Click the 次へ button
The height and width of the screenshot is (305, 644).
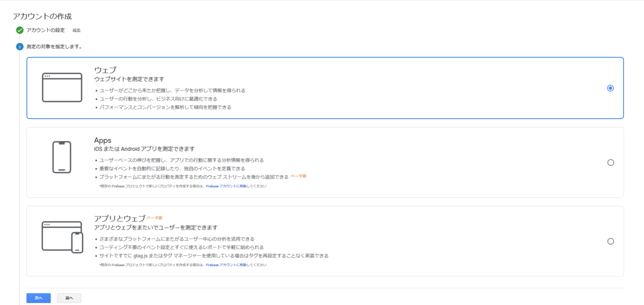pyautogui.click(x=39, y=297)
